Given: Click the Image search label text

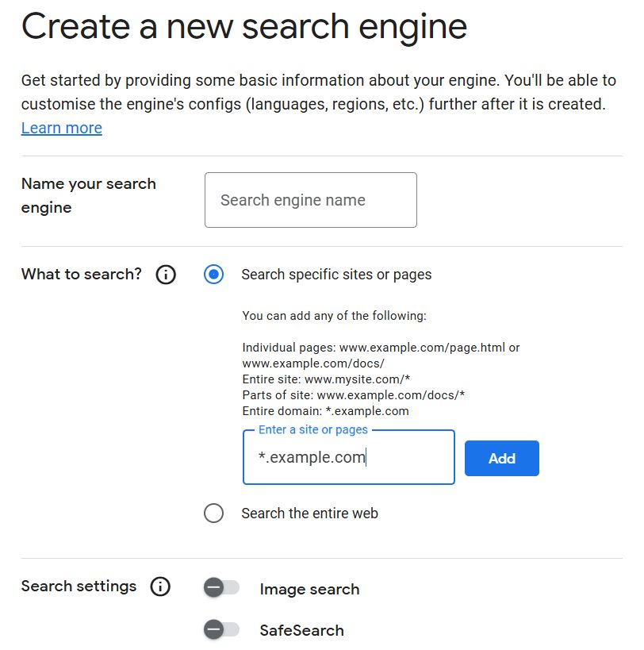Looking at the screenshot, I should click(309, 589).
